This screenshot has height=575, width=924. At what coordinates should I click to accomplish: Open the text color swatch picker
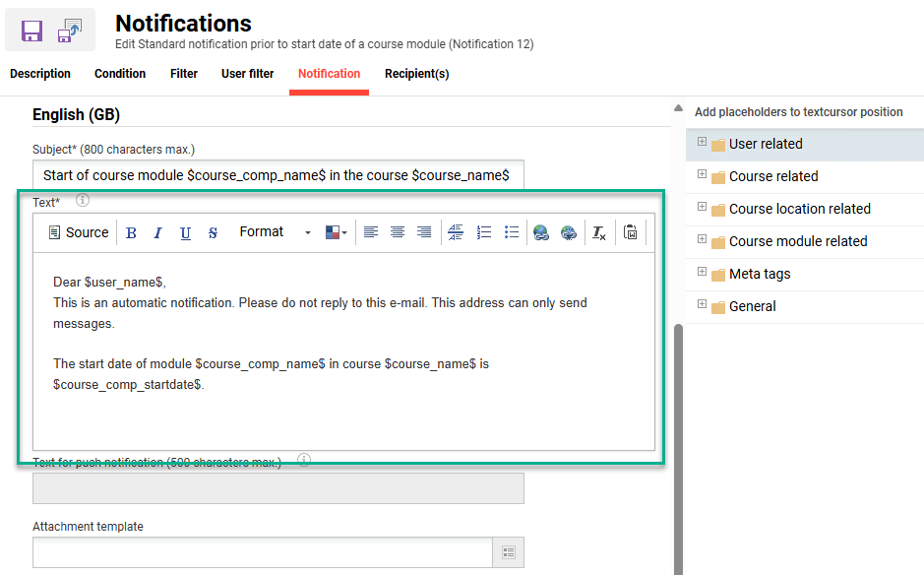pos(334,232)
